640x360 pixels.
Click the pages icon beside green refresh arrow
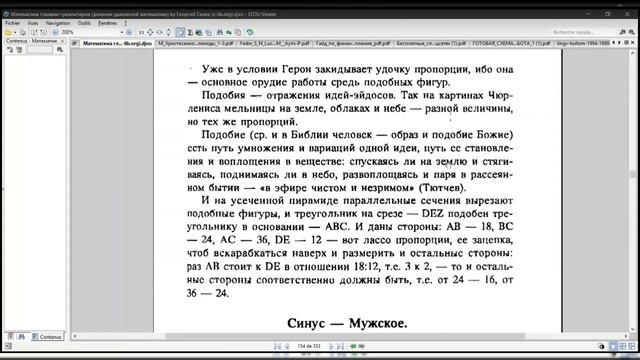click(238, 32)
